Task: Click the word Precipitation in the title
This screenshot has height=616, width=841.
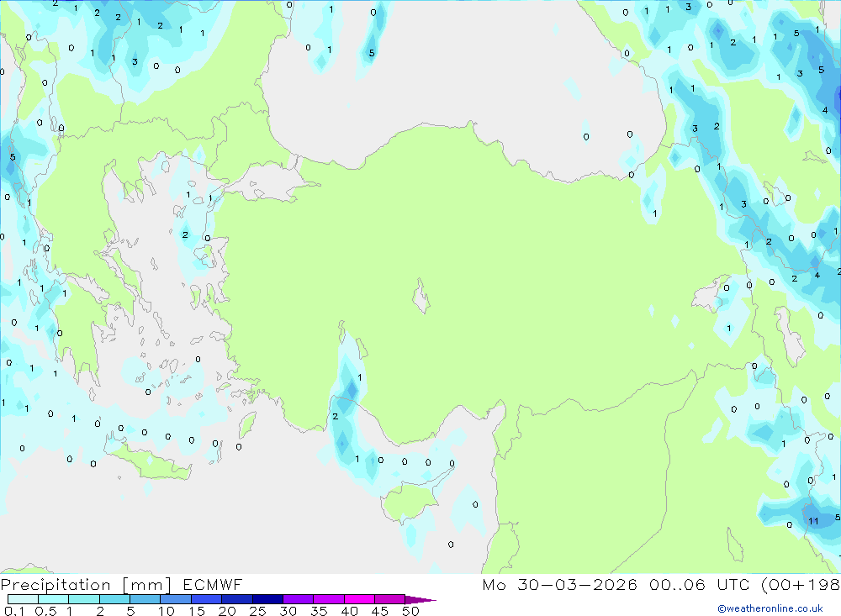Action: point(56,584)
